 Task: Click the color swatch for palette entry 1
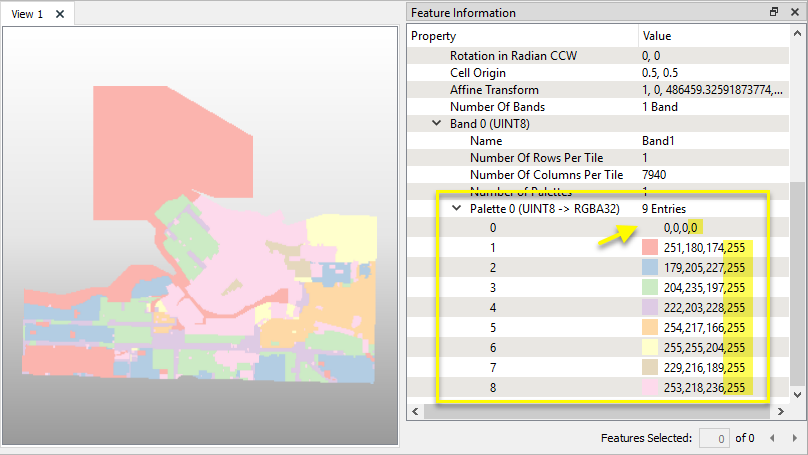click(x=650, y=247)
